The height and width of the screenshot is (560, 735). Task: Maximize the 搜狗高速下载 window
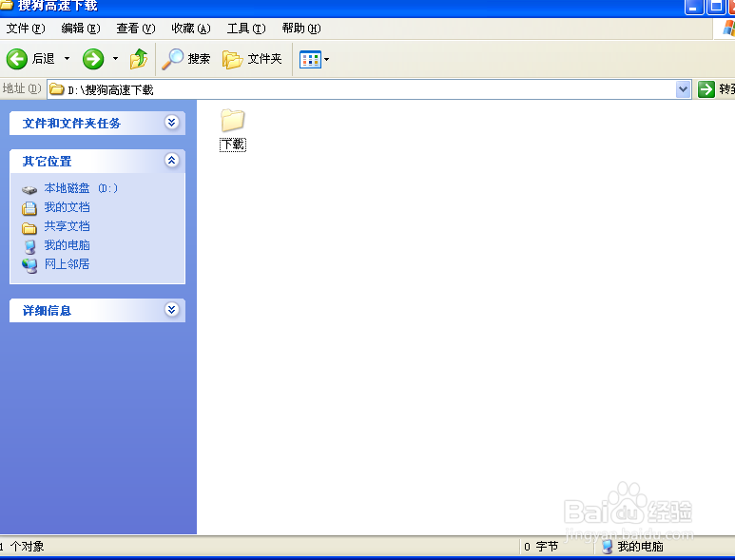coord(716,7)
